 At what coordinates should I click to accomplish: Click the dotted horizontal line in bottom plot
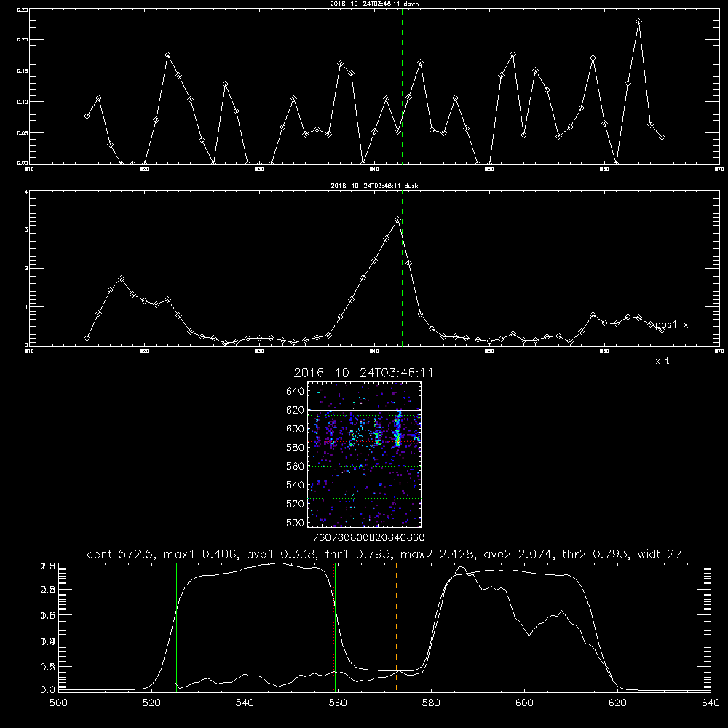384,652
